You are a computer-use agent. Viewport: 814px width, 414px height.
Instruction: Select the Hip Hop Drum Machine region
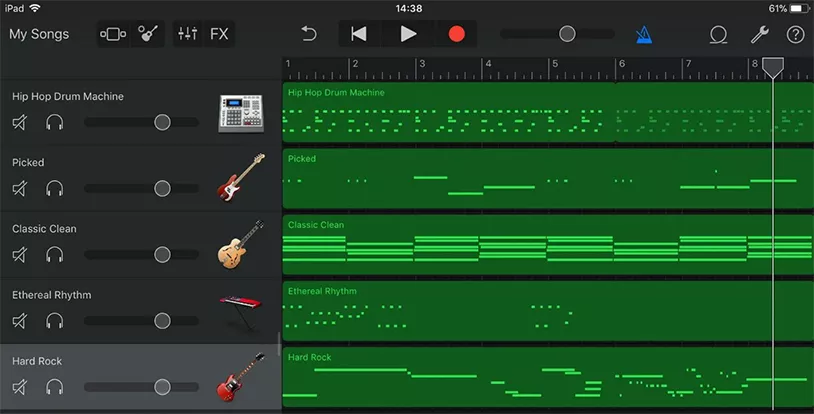pyautogui.click(x=449, y=112)
